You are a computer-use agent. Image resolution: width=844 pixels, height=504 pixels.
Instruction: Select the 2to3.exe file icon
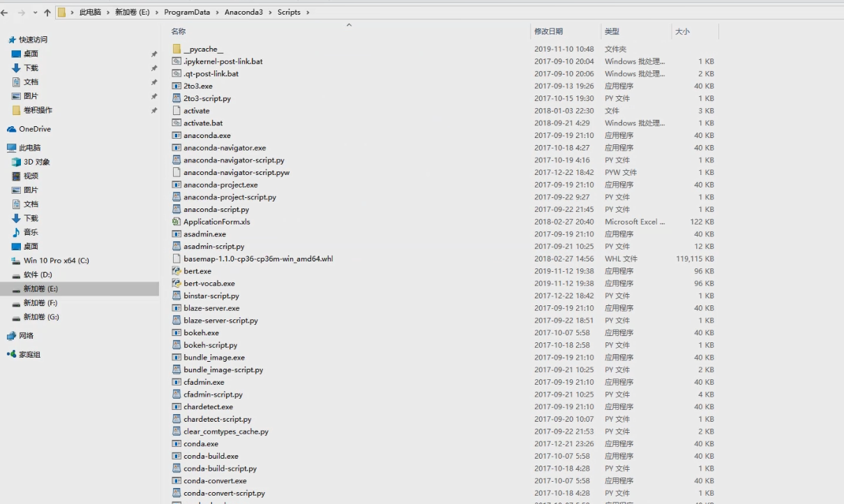(x=176, y=86)
